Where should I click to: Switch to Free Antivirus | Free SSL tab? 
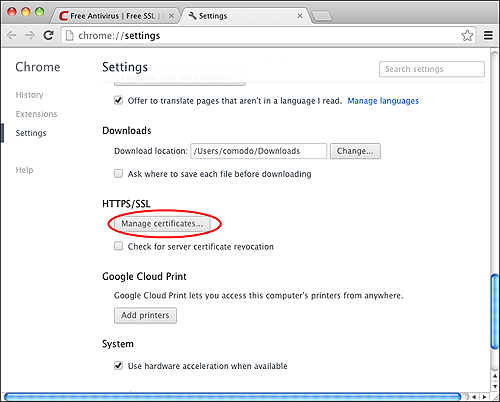coord(115,16)
